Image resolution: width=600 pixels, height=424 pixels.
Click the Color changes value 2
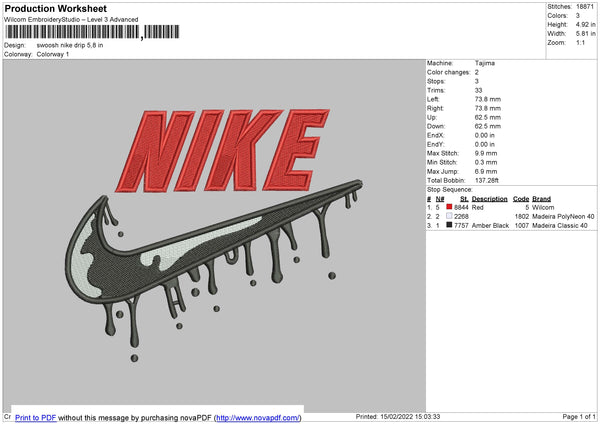pos(477,72)
